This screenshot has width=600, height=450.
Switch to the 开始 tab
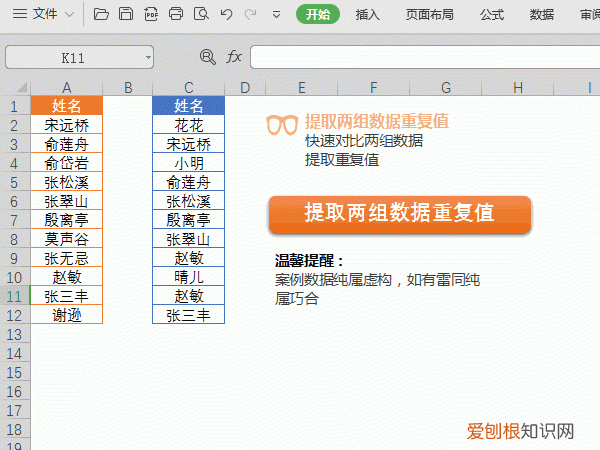click(318, 15)
